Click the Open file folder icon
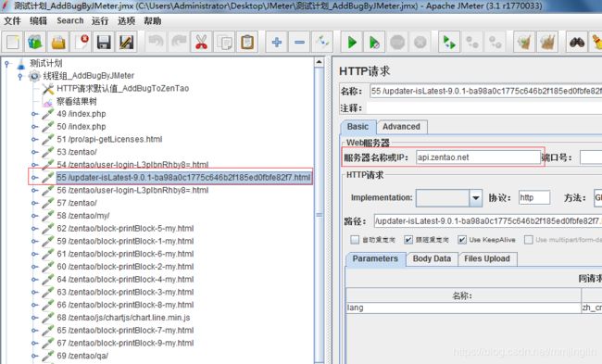The height and width of the screenshot is (364, 602). (58, 42)
